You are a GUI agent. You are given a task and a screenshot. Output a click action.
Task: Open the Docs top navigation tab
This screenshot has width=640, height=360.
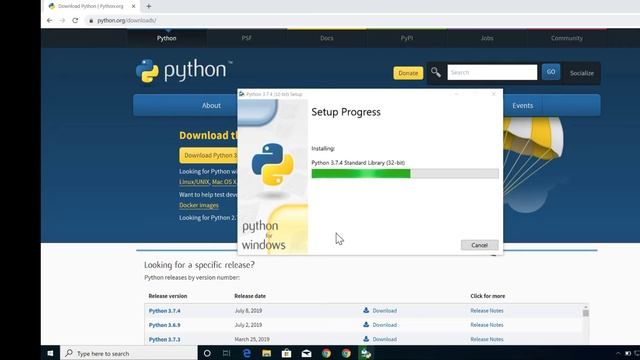327,38
